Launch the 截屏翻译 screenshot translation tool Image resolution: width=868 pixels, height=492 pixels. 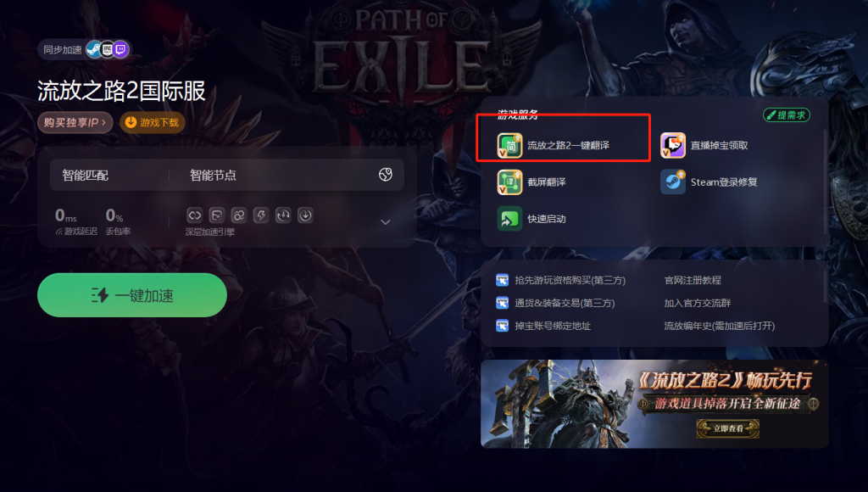click(531, 182)
